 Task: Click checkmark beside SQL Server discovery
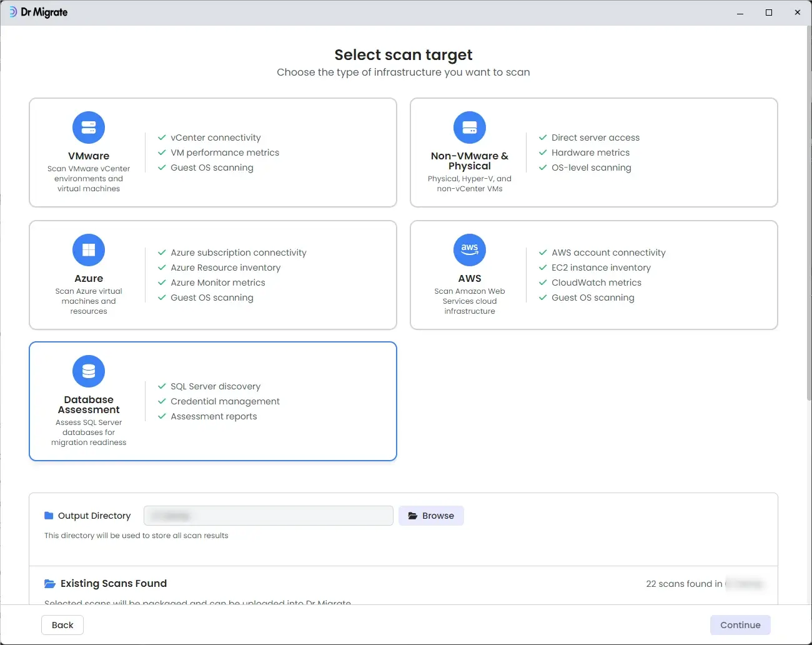tap(162, 386)
